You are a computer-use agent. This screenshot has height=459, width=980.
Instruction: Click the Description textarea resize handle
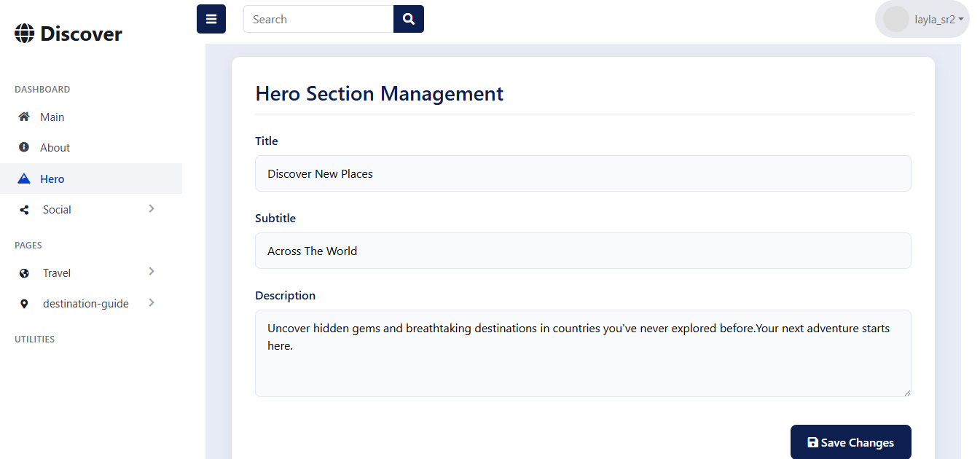[906, 393]
